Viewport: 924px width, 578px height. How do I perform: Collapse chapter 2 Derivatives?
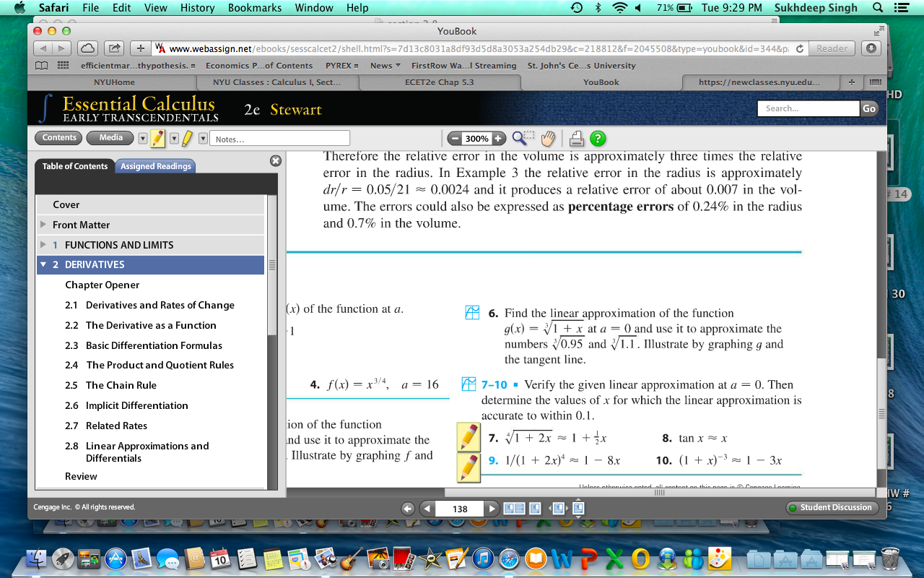43,264
